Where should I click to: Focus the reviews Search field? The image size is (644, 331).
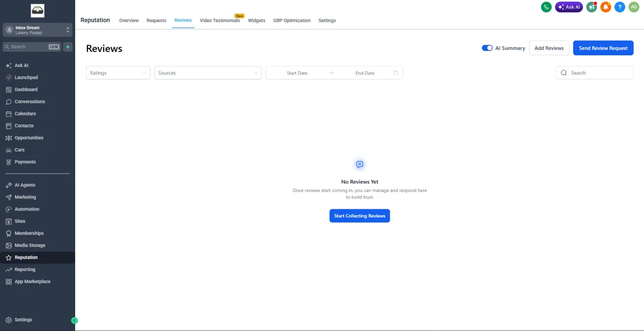(x=595, y=73)
